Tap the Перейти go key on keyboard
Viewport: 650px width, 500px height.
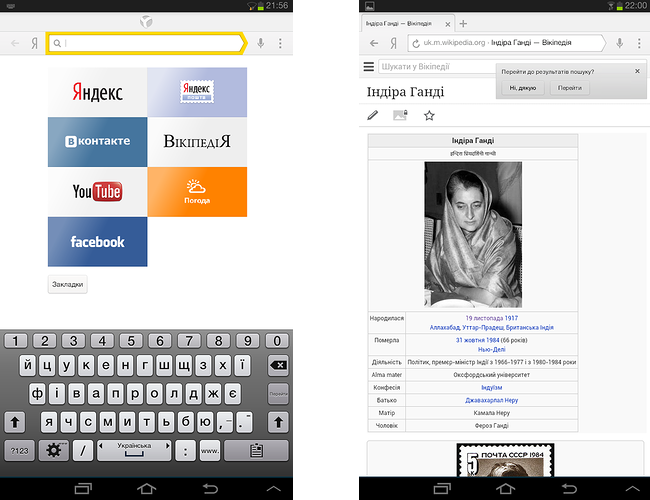(x=278, y=394)
